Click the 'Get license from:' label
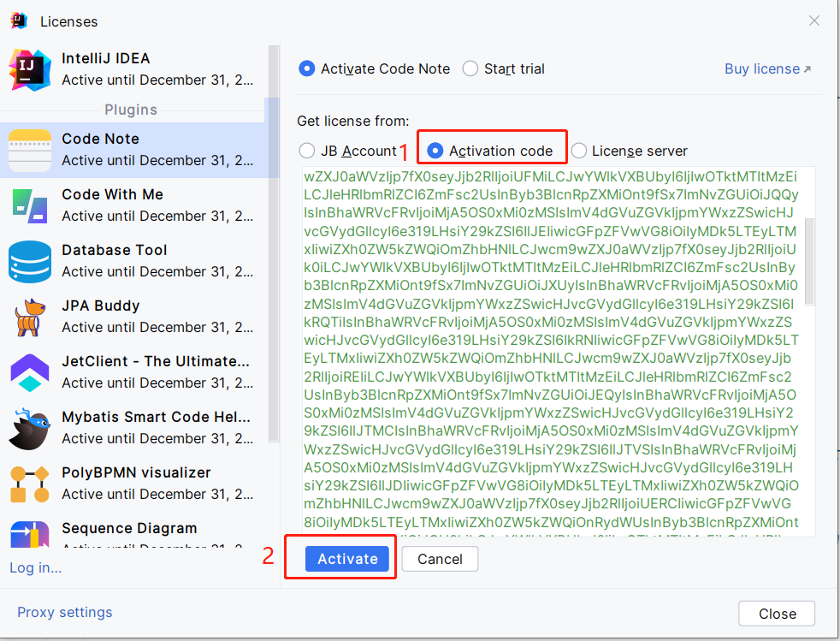The width and height of the screenshot is (840, 641). click(353, 122)
